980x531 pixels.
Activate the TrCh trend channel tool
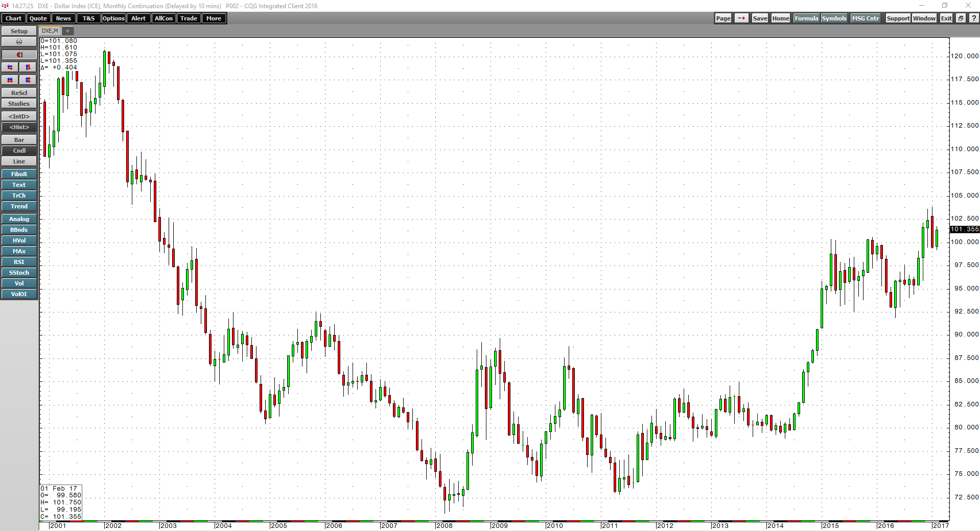coord(19,196)
